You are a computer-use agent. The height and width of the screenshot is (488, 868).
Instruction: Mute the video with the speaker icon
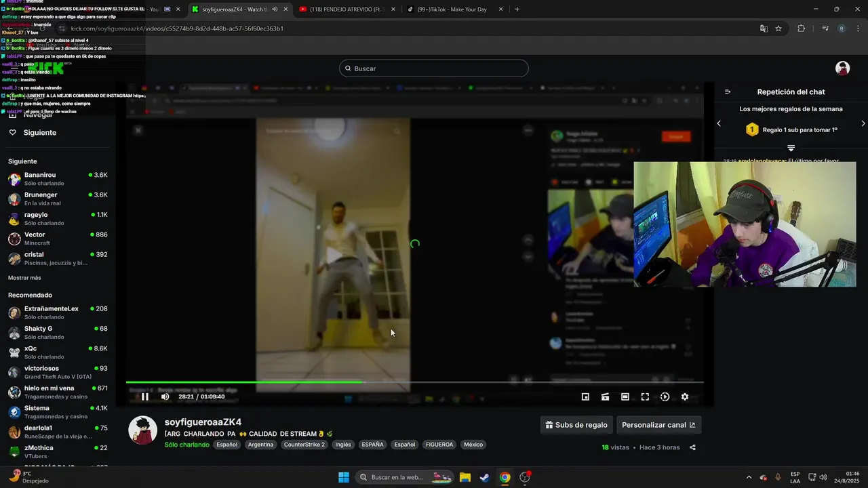click(x=165, y=396)
